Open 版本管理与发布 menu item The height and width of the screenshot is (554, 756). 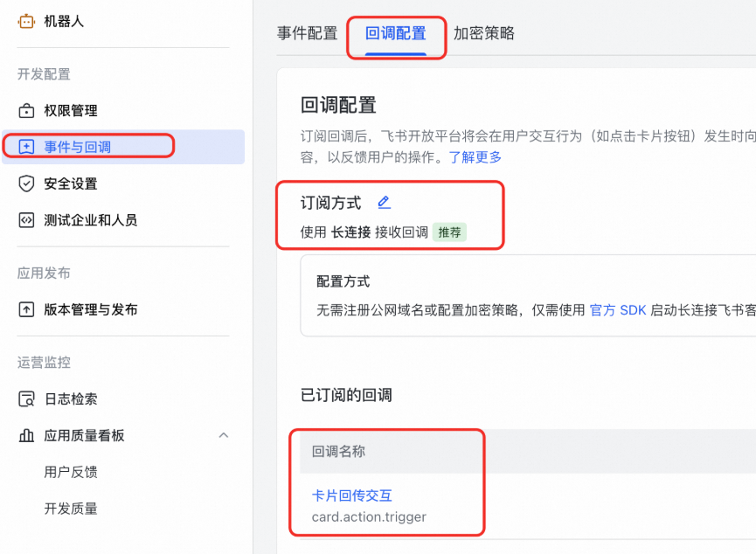[x=91, y=309]
